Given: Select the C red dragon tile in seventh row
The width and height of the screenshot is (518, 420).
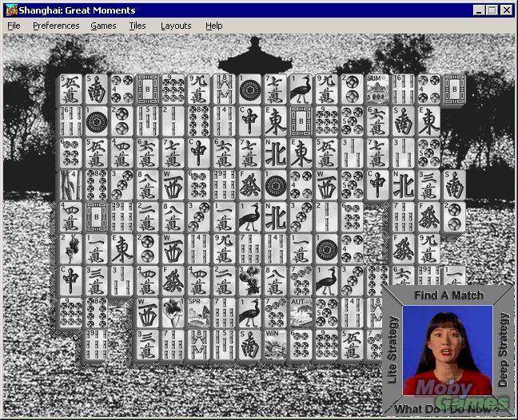Looking at the screenshot, I should tap(70, 281).
